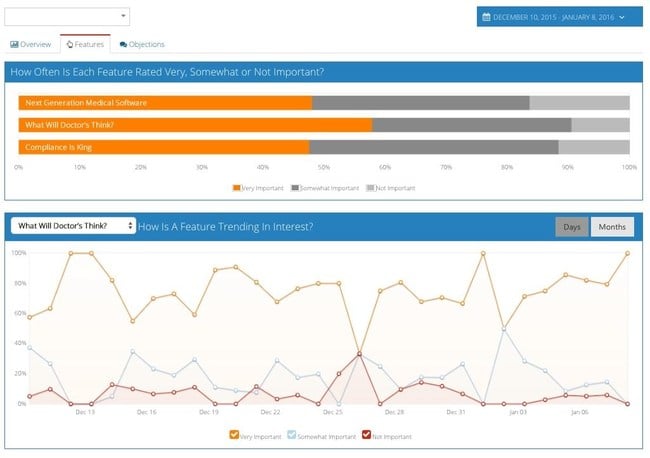Click orange bar for Next Generation Medical Software
This screenshot has height=458, width=650.
(x=165, y=103)
